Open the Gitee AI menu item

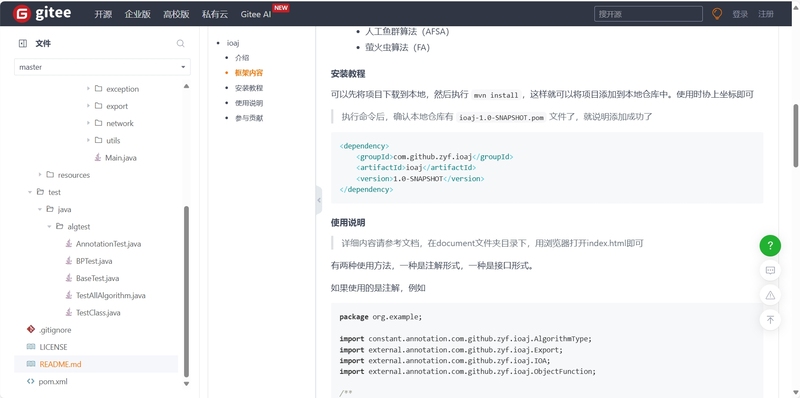(x=256, y=14)
